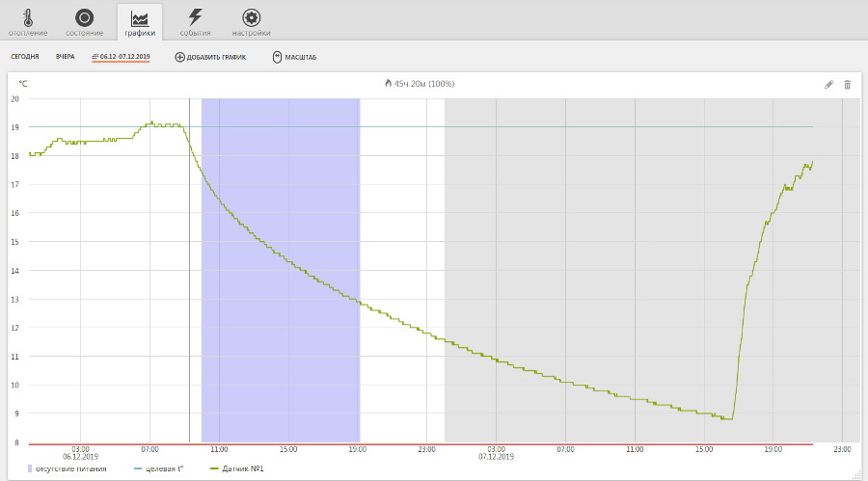Open the 06.12–07.12.2019 date range picker
868x481 pixels.
(125, 57)
